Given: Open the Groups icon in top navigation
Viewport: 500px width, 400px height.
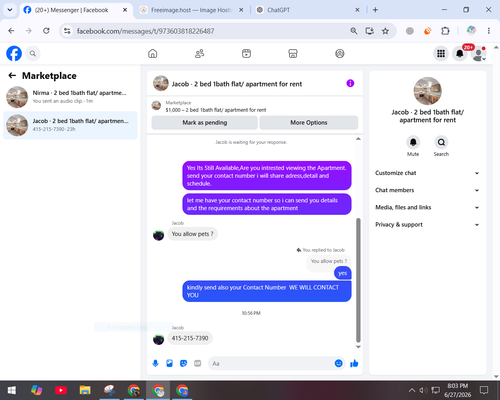Looking at the screenshot, I should pos(340,53).
